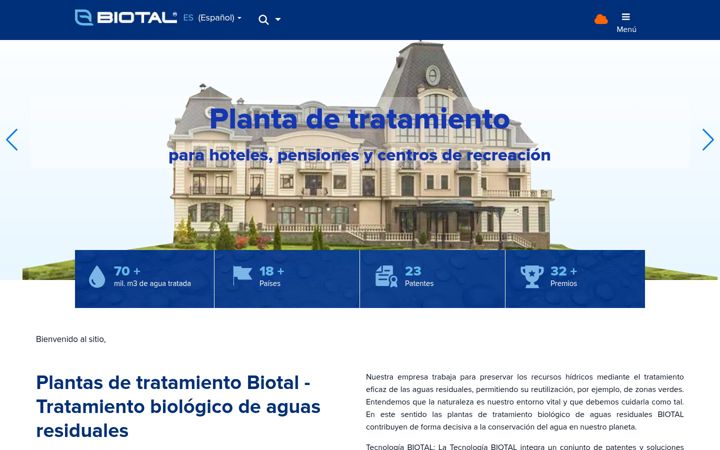The height and width of the screenshot is (450, 720).
Task: Click the '18 +' countries figure
Action: point(272,271)
